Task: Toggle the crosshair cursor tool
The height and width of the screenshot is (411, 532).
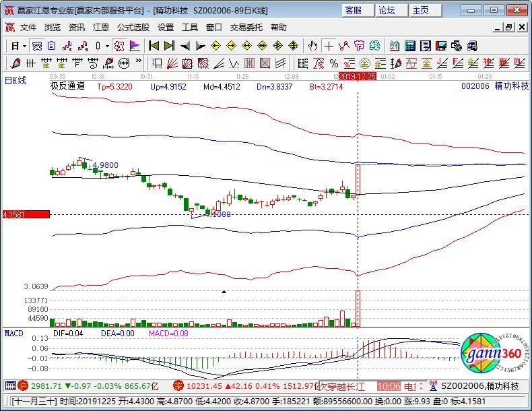Action: coord(329,46)
